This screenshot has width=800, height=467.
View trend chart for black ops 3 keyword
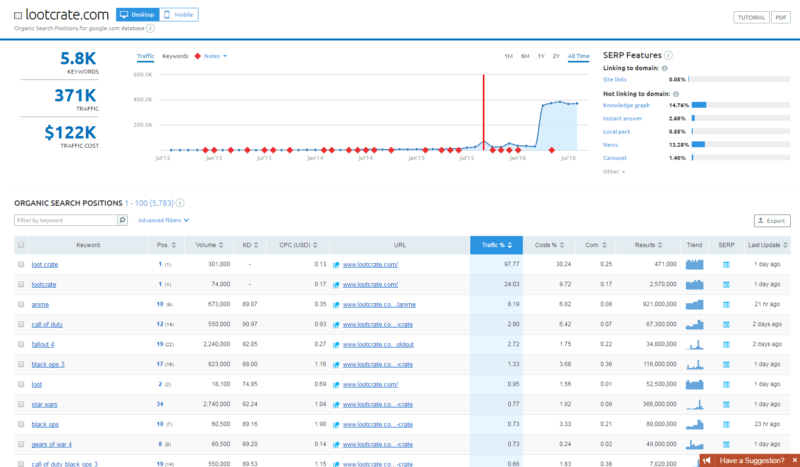coord(694,364)
